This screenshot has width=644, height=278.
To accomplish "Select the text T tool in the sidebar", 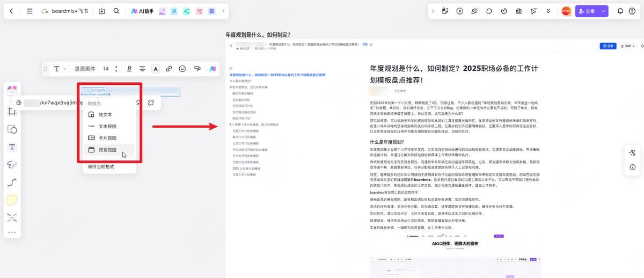I will point(12,147).
